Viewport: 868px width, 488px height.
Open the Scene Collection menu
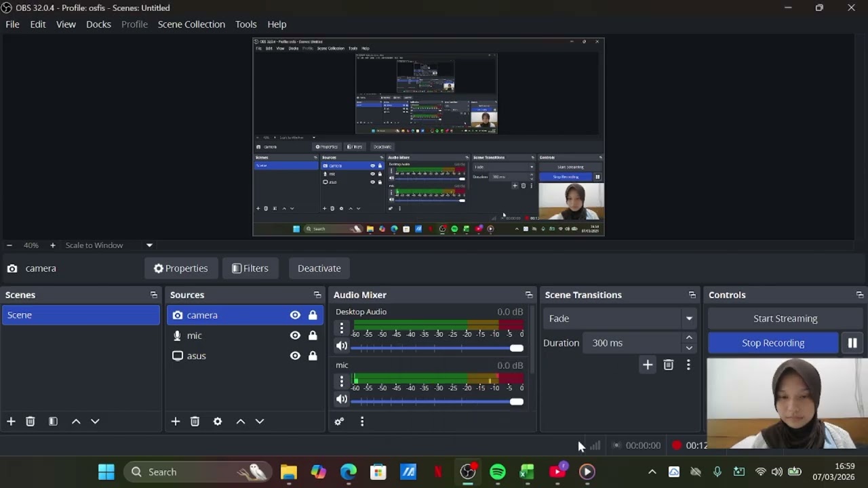point(191,24)
